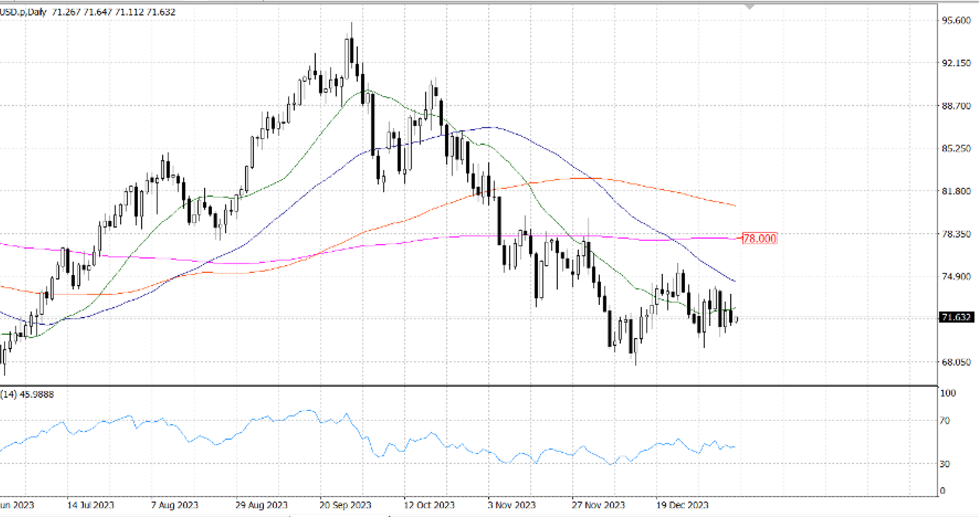
Task: Click the RSI scale level 70 label
Action: (945, 420)
